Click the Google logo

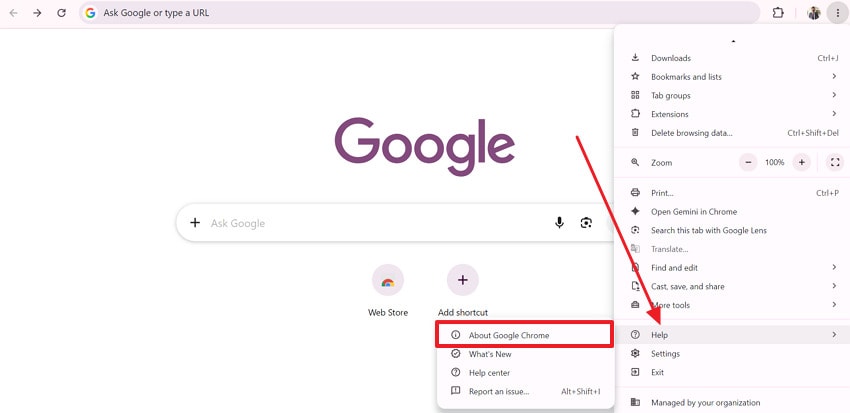click(424, 146)
